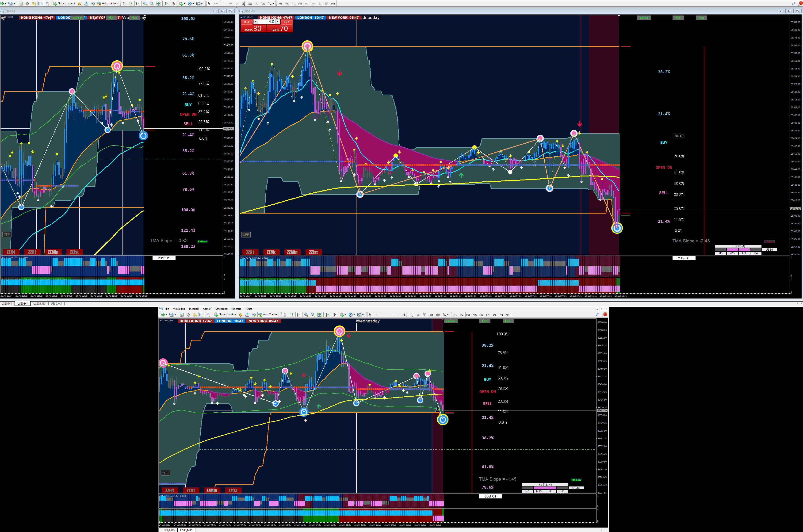
Task: Switch to the US30,H4 chart tab
Action: (7, 304)
